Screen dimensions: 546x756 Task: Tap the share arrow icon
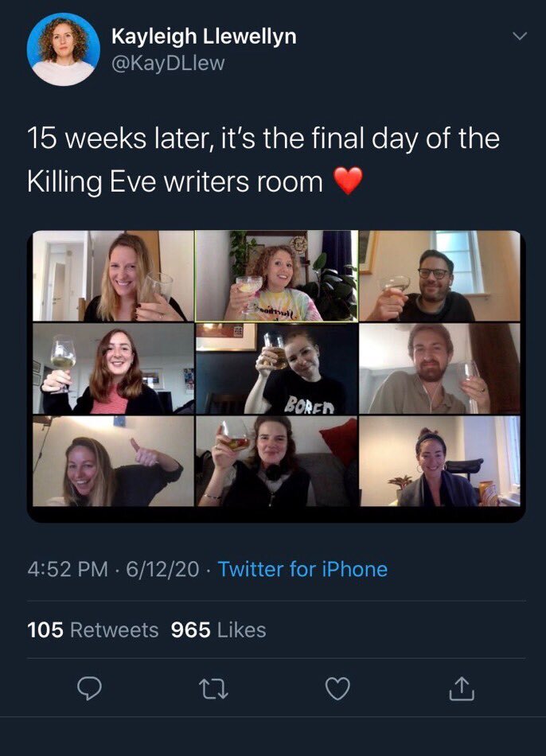462,689
